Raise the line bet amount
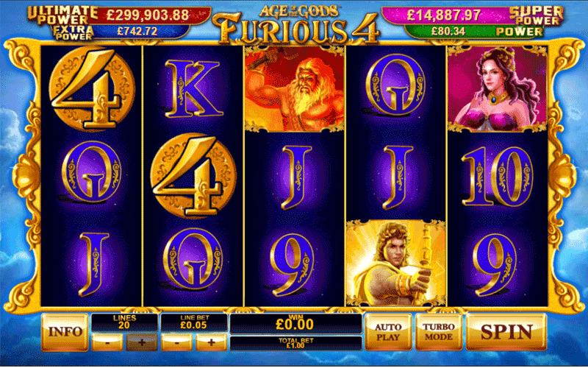 [211, 342]
